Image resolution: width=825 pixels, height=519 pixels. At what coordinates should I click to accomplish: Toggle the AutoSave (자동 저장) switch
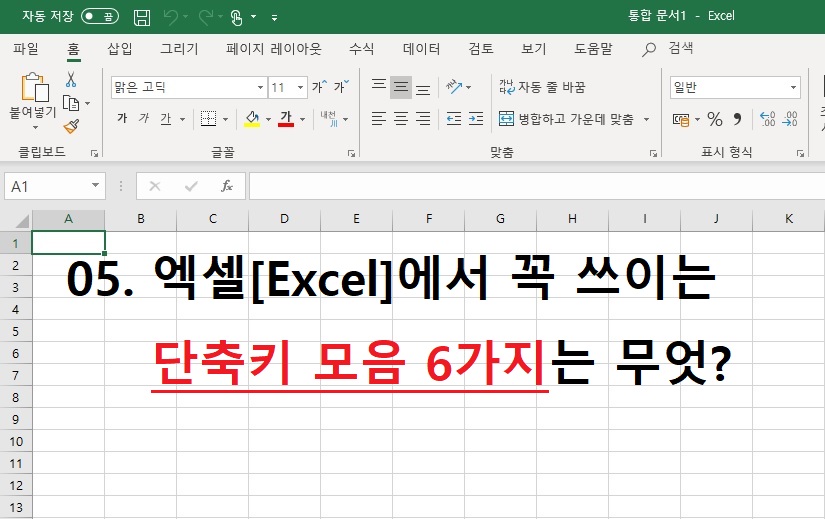point(99,16)
